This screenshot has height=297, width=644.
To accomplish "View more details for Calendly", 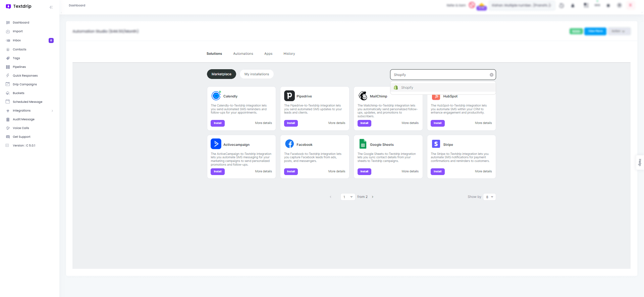I will 263,123.
